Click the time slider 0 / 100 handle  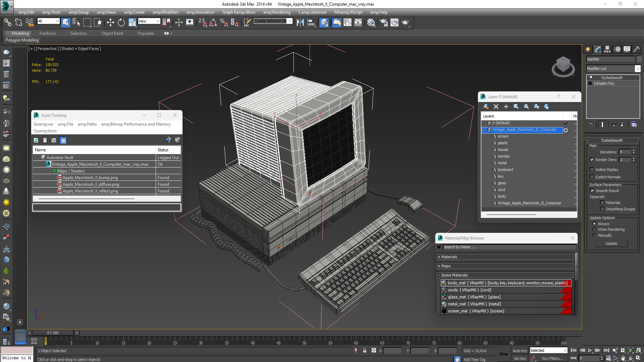tap(52, 333)
